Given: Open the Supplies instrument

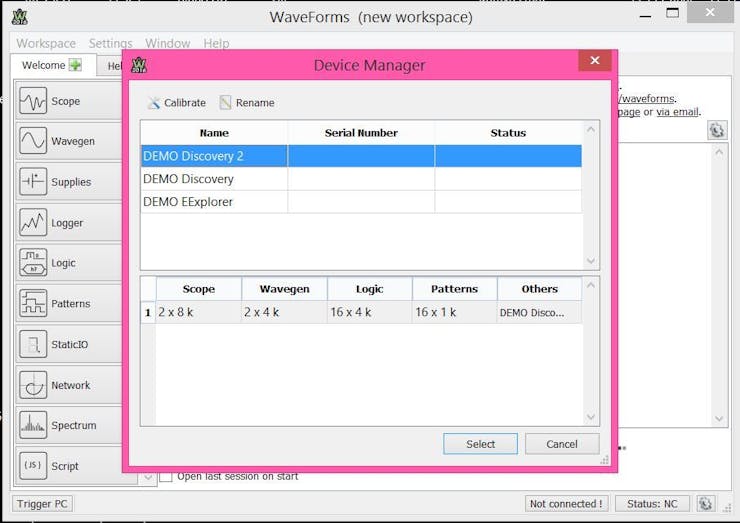Looking at the screenshot, I should coord(69,182).
